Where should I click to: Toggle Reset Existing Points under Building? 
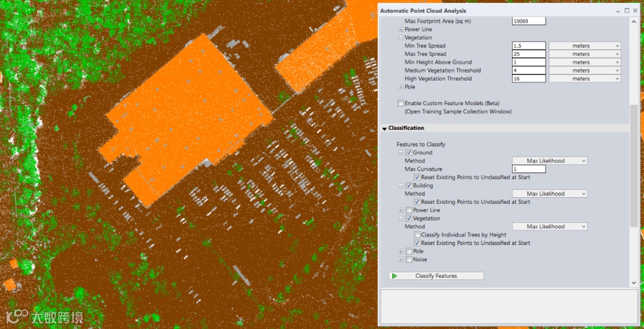[x=417, y=201]
